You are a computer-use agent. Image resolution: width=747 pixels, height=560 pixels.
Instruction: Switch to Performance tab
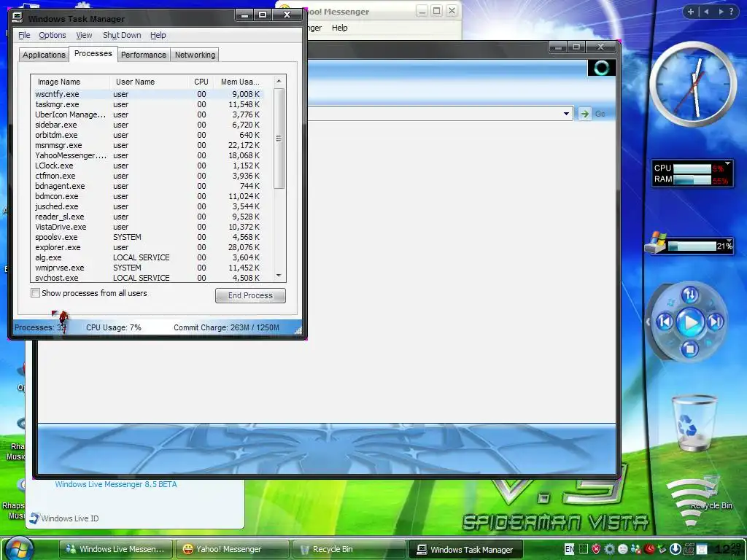click(144, 55)
